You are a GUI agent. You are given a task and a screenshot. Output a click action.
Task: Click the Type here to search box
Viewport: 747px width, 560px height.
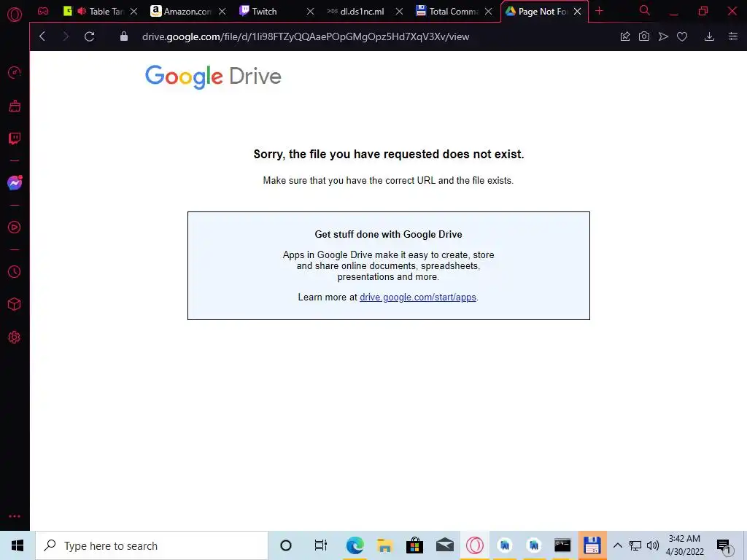(x=152, y=545)
